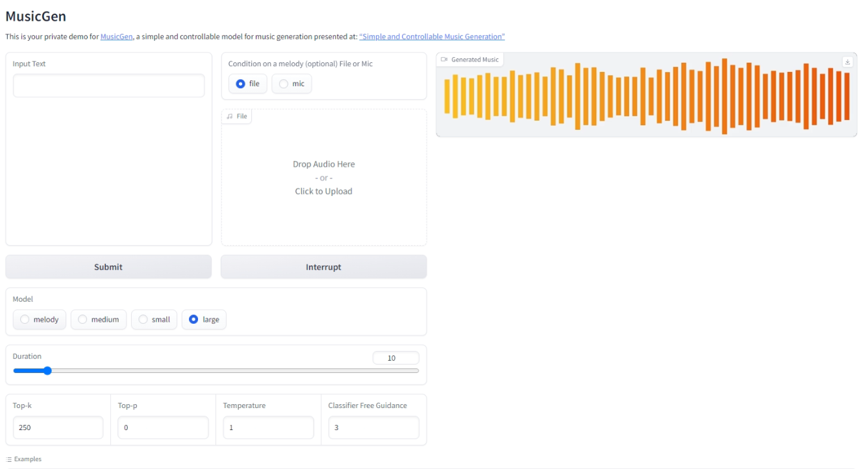Image resolution: width=868 pixels, height=469 pixels.
Task: Click the Drop Audio Here upload area
Action: (x=323, y=177)
